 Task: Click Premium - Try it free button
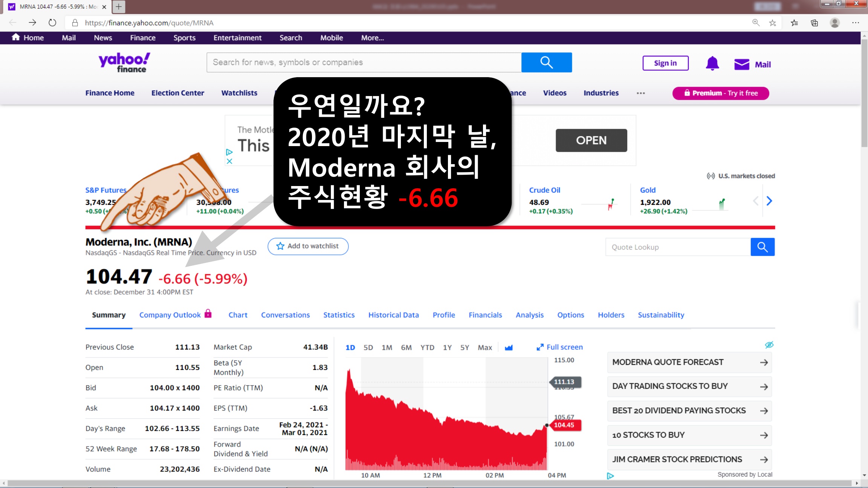pos(721,93)
